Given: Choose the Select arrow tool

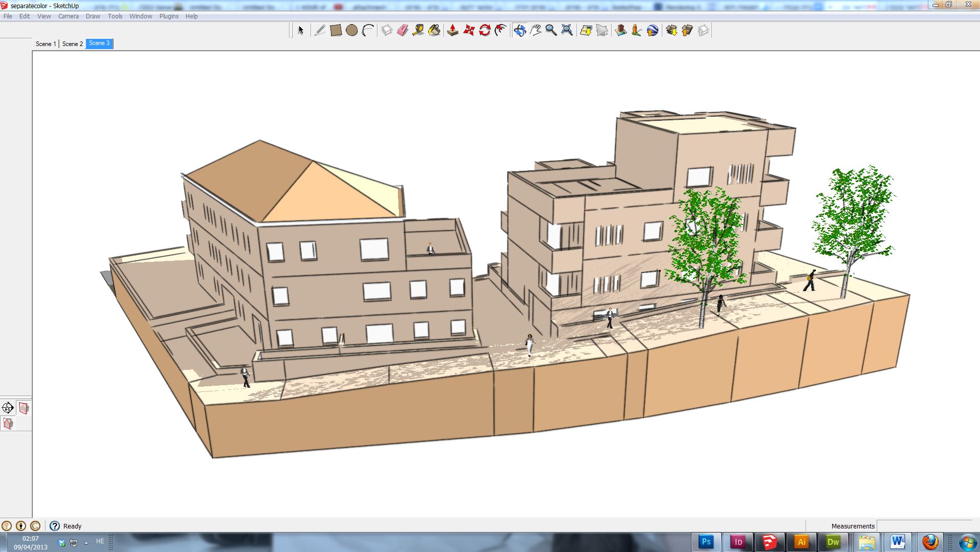Looking at the screenshot, I should tap(301, 30).
